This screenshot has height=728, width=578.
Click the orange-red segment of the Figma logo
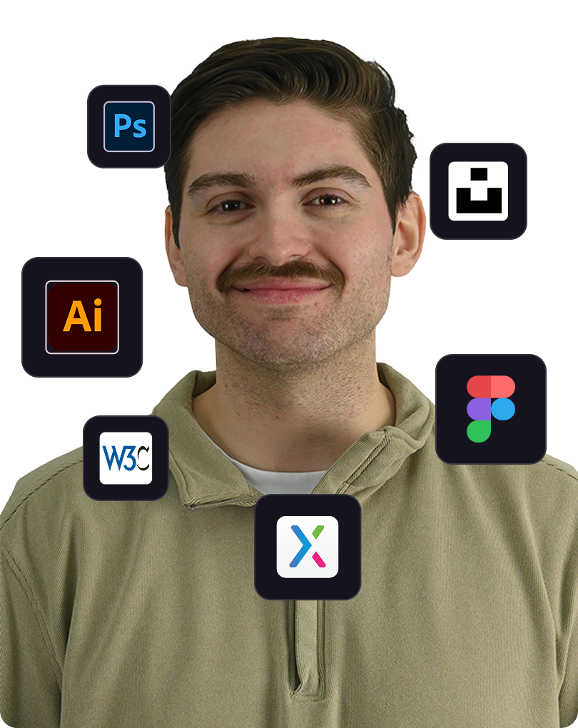(490, 386)
